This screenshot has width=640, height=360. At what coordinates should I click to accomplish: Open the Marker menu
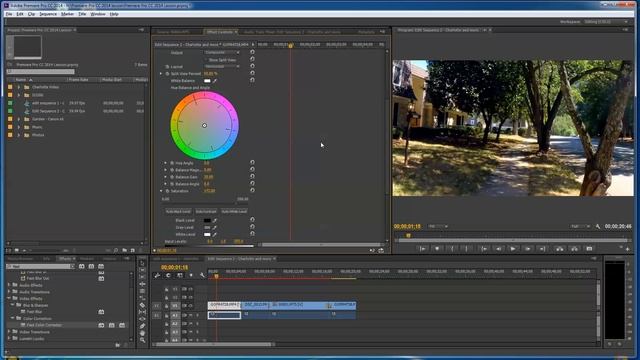(67, 14)
